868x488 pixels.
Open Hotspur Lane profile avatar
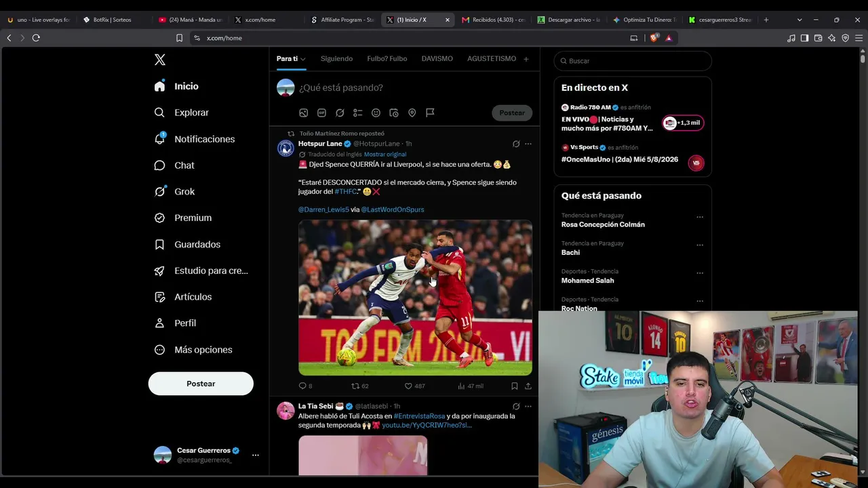[285, 148]
